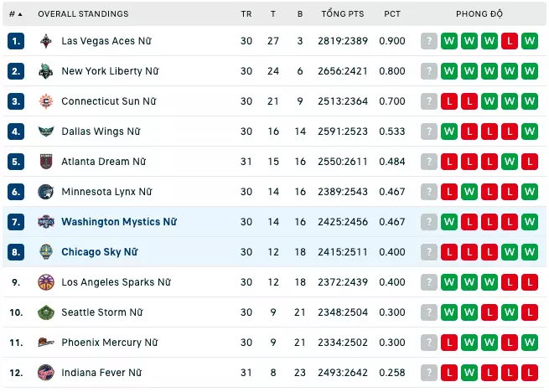Open the Chicago Sky Nữ team link
The height and width of the screenshot is (392, 549).
[100, 252]
